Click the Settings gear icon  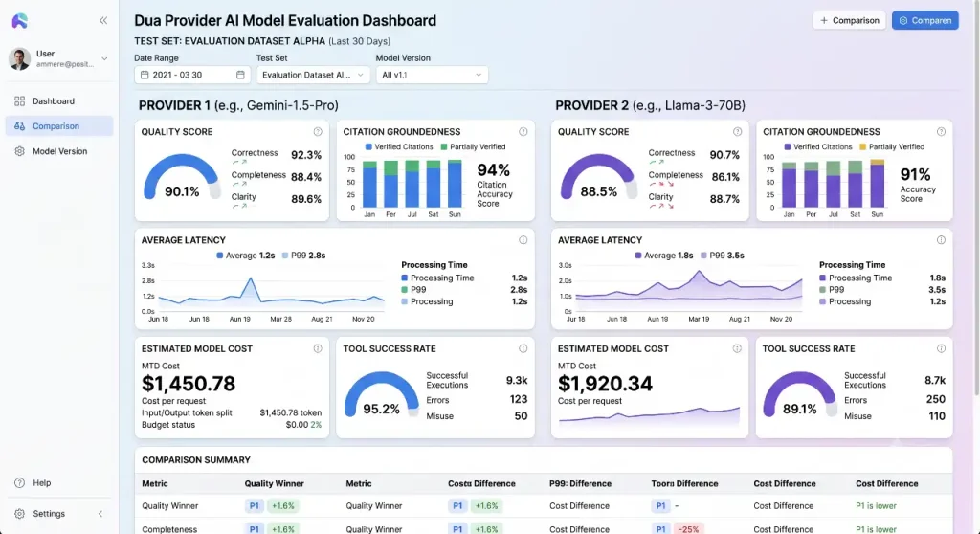tap(19, 514)
